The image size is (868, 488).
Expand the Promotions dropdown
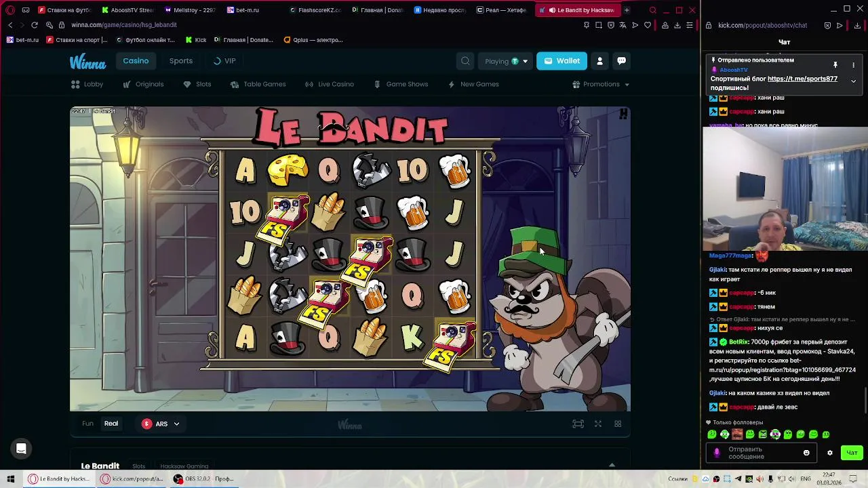tap(601, 84)
